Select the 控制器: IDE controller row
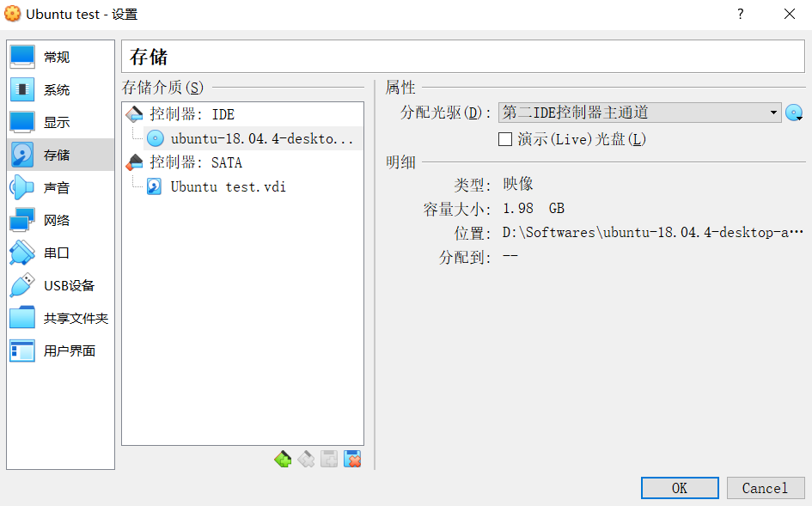The image size is (812, 506). [x=242, y=114]
